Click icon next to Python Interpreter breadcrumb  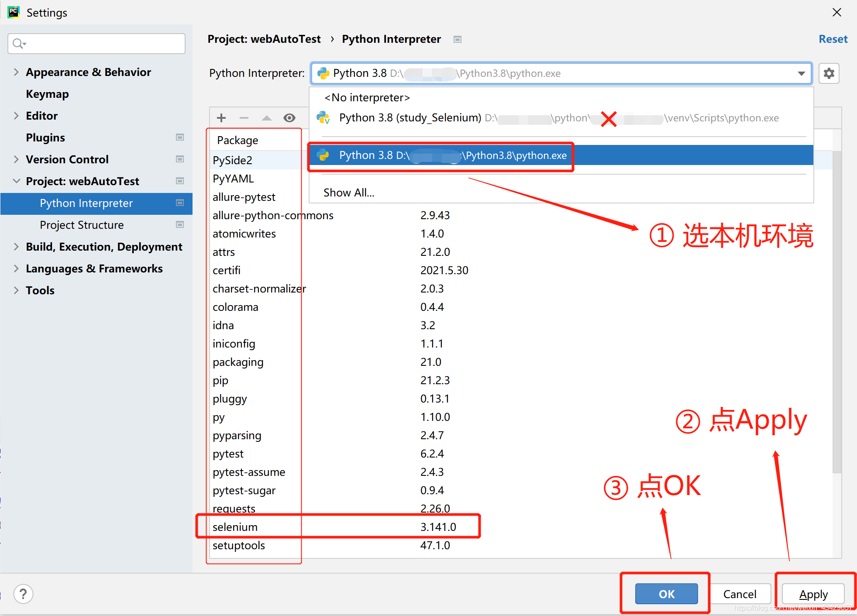click(458, 39)
